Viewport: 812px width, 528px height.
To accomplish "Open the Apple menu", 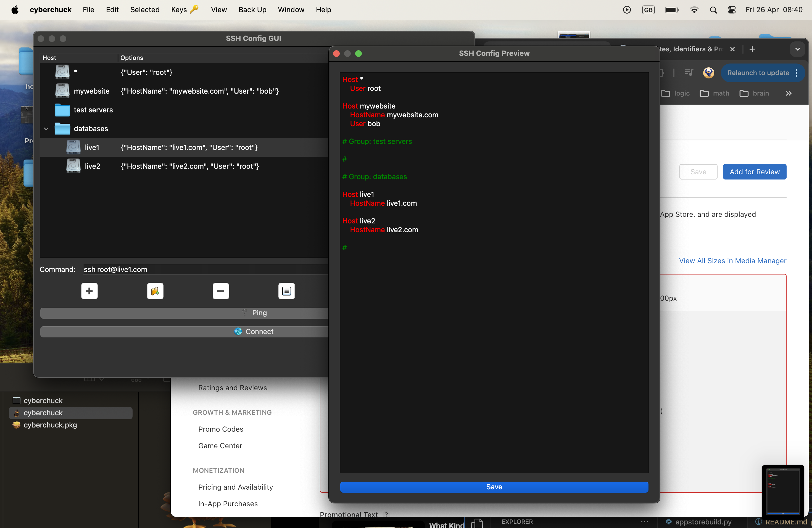I will tap(15, 10).
